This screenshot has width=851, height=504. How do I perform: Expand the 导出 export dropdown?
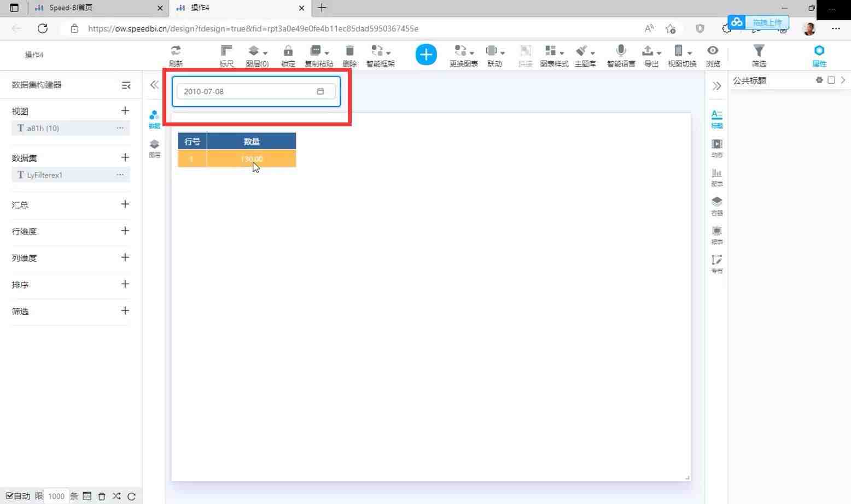pos(651,55)
